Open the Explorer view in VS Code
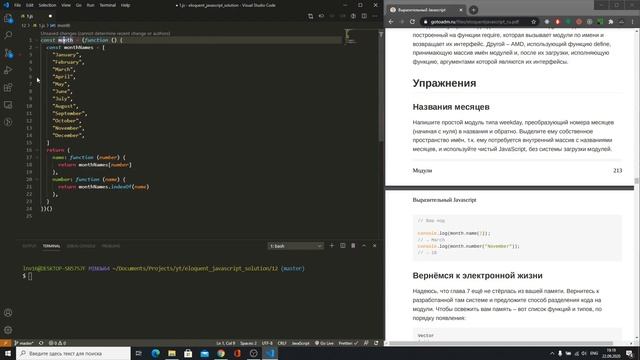Image resolution: width=640 pixels, height=360 pixels. (8, 18)
